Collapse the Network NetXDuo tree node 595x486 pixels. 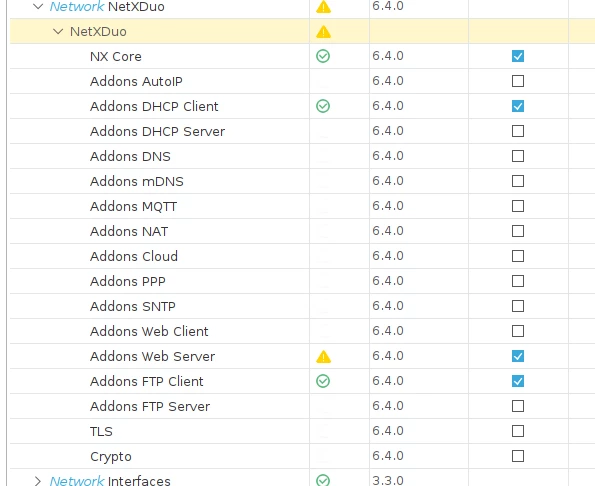[38, 6]
